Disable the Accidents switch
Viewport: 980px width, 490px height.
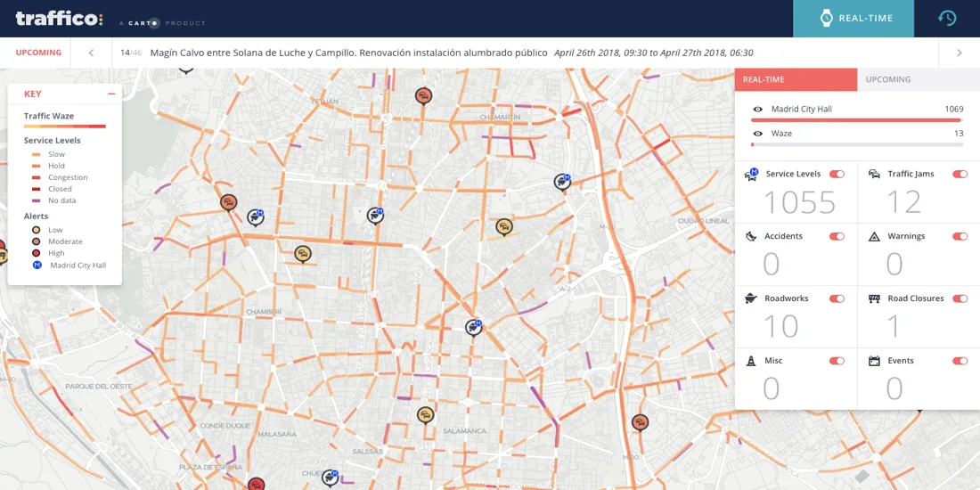(x=837, y=236)
